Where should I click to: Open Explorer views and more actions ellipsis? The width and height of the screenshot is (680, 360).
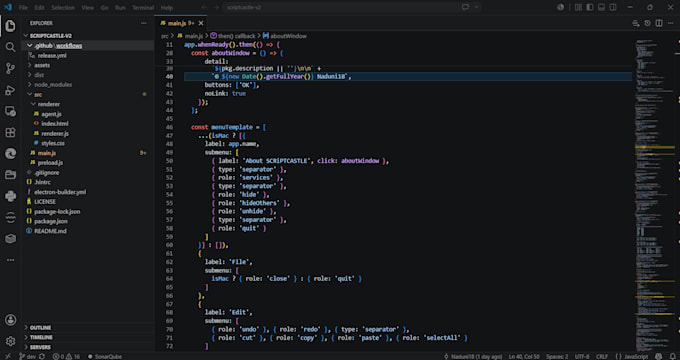point(144,23)
